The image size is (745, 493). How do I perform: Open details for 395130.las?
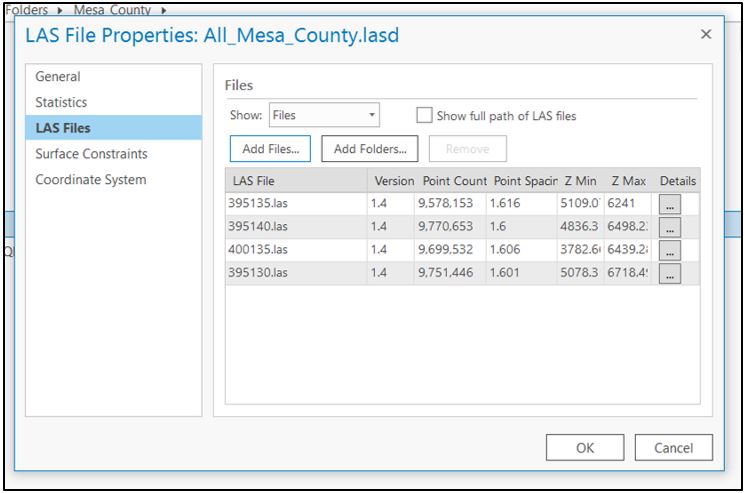click(669, 274)
